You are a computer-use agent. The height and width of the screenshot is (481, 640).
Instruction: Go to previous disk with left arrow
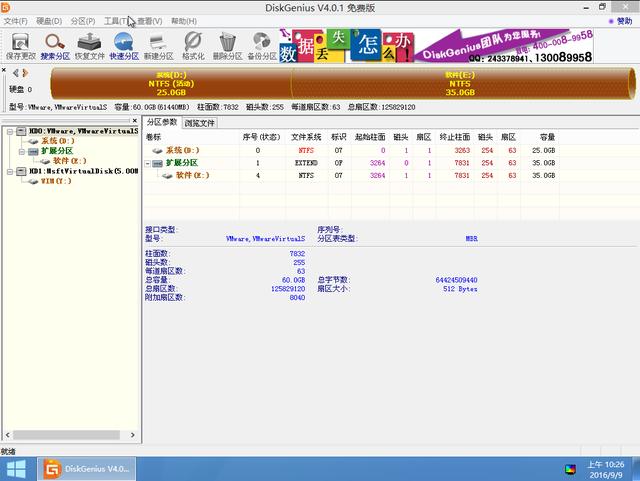[16, 73]
